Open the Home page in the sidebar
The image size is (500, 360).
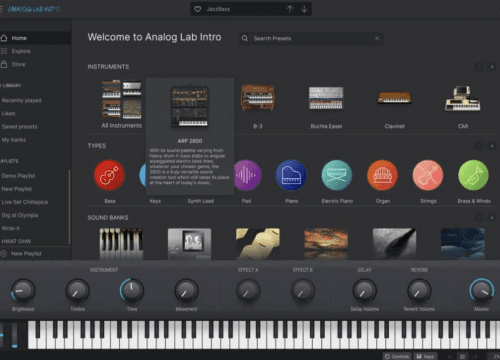click(35, 38)
